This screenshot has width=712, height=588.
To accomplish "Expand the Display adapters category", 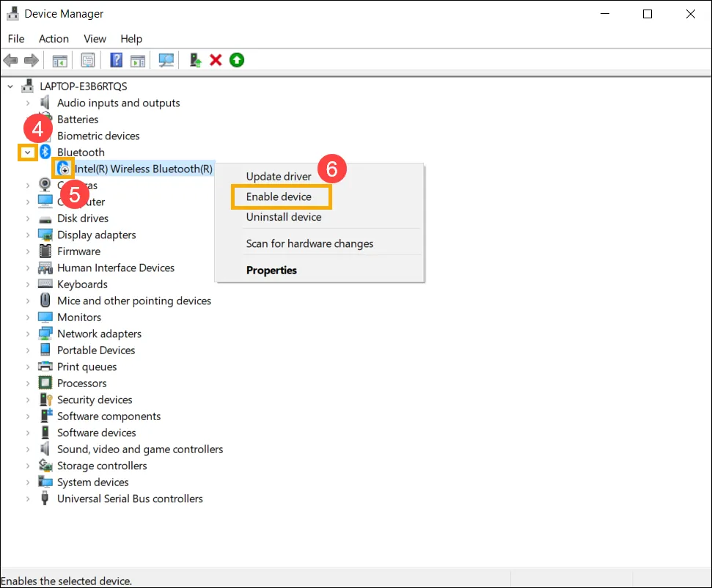I will point(28,235).
